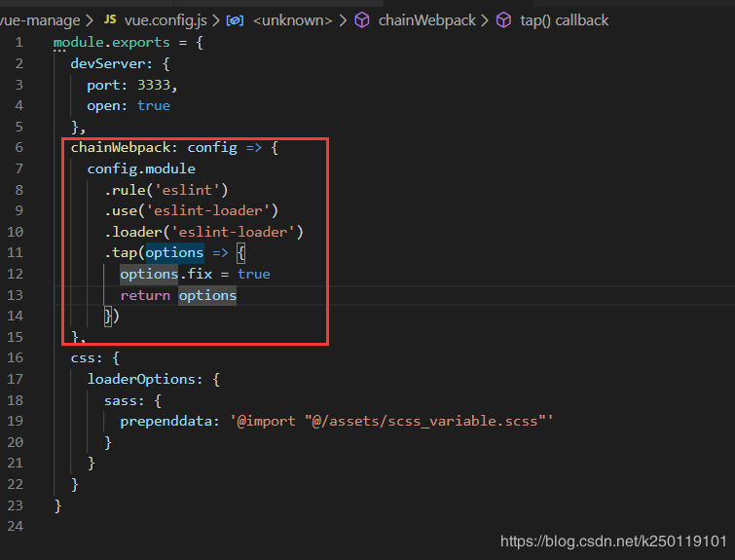The width and height of the screenshot is (735, 560).
Task: Click line number 24 in the gutter
Action: coord(17,526)
